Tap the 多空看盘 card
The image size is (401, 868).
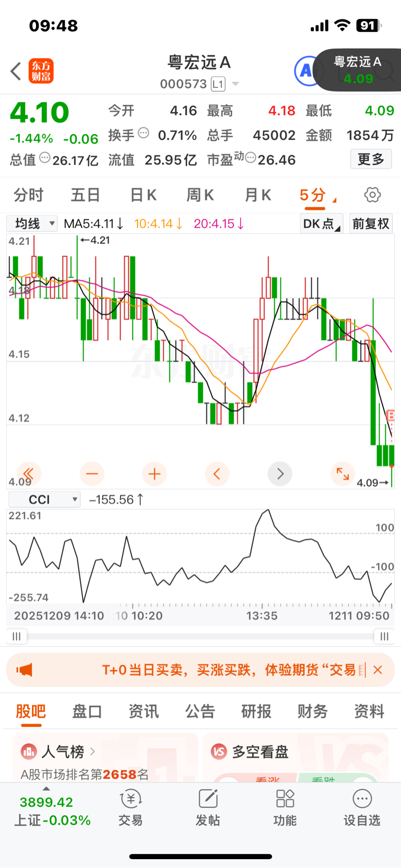[x=296, y=757]
